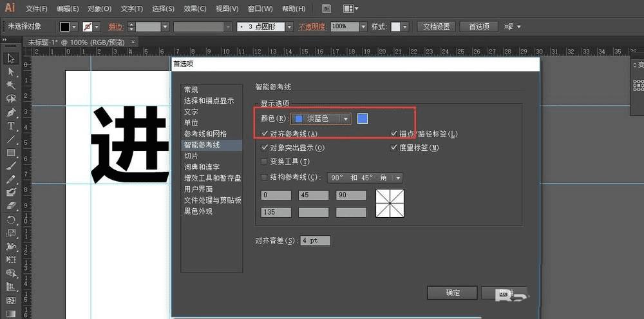Enable 变换工具(T) checkbox
Screen dimensions: 644x319
[x=264, y=162]
